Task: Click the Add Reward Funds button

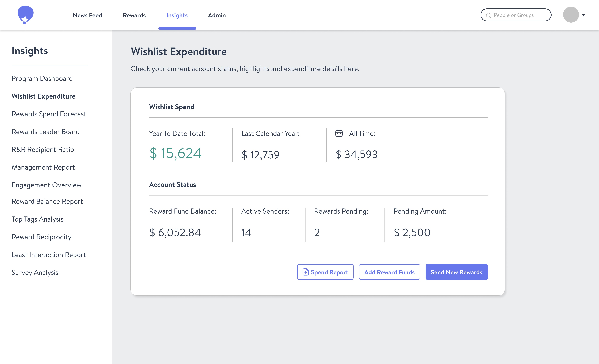Action: click(389, 272)
